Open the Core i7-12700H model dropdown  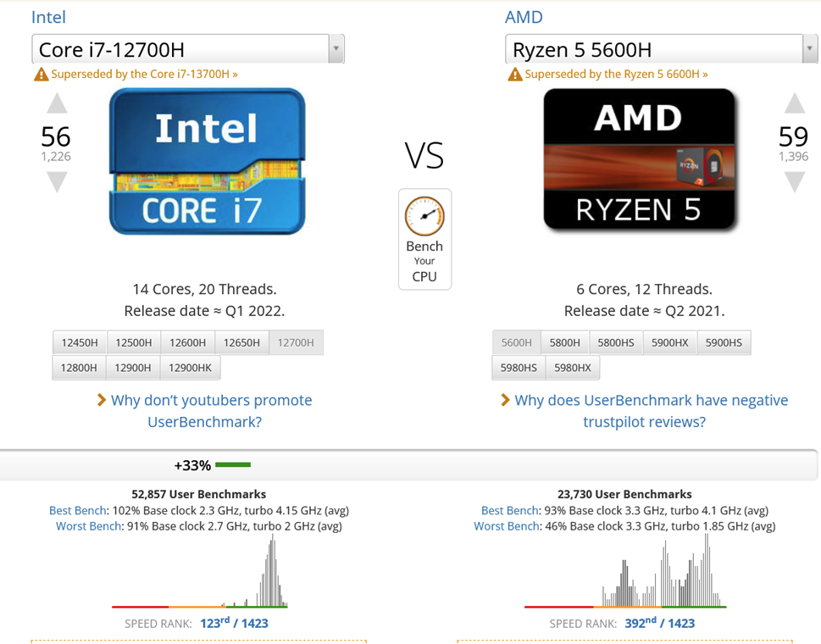tap(336, 49)
